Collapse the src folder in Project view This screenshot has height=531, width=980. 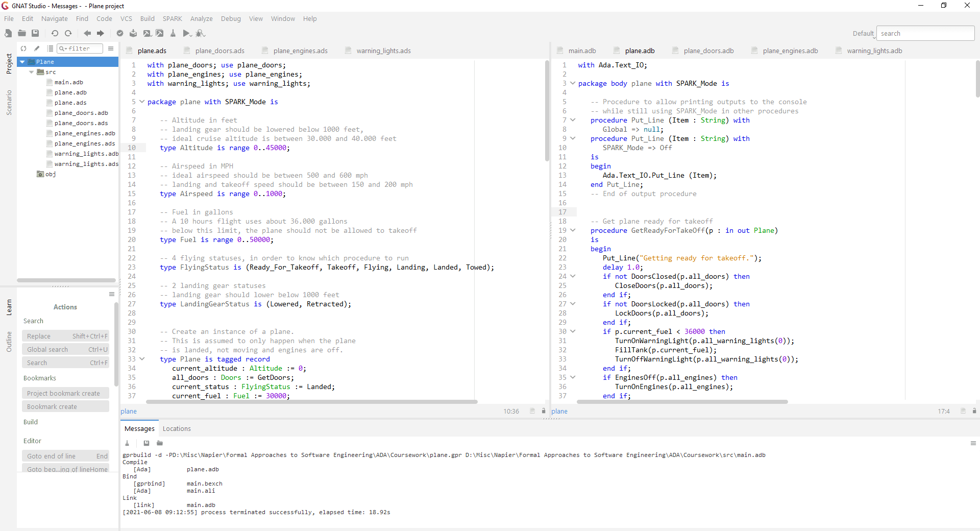(32, 72)
